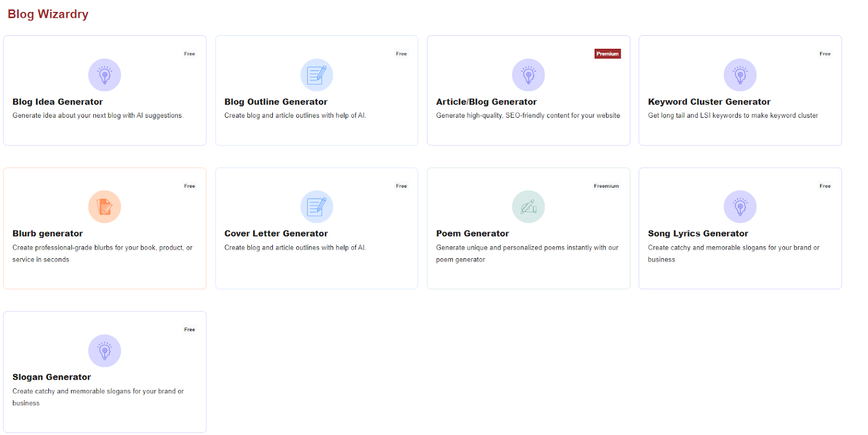Click the Article/Blog Generator lightbulb icon
This screenshot has width=868, height=435.
tap(528, 75)
